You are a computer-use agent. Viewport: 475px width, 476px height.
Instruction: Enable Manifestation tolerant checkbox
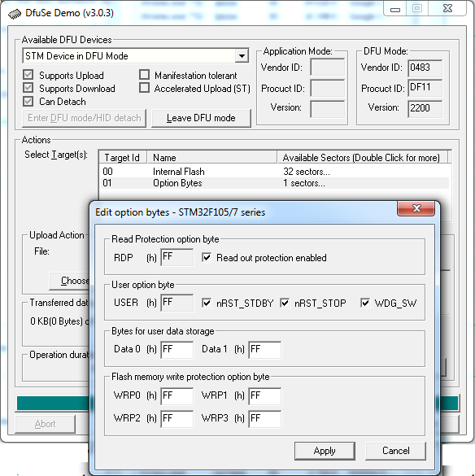click(144, 75)
